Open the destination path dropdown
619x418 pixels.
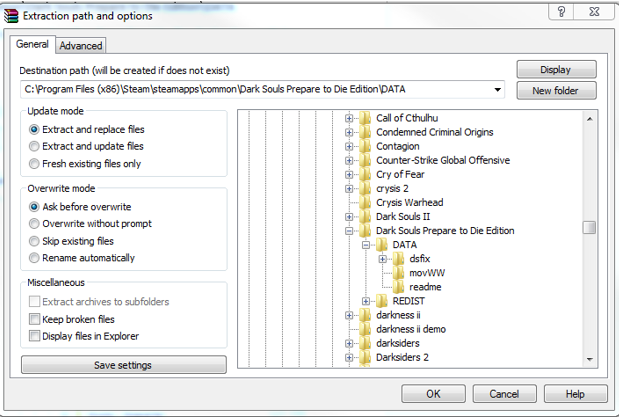pyautogui.click(x=498, y=90)
